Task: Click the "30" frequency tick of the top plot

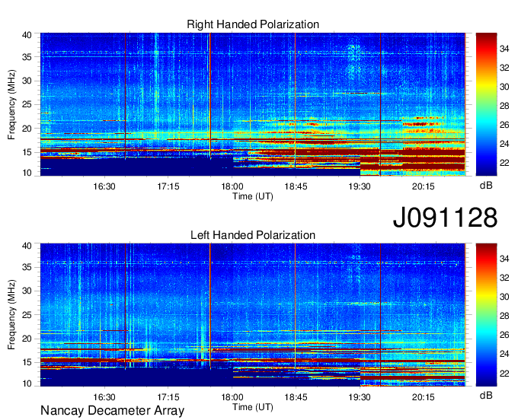Action: (27, 81)
